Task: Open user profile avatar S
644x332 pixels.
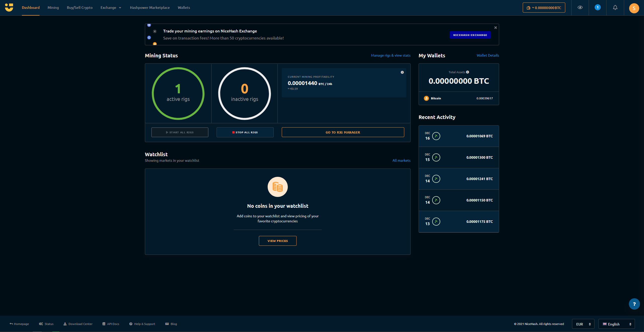Action: [x=634, y=8]
